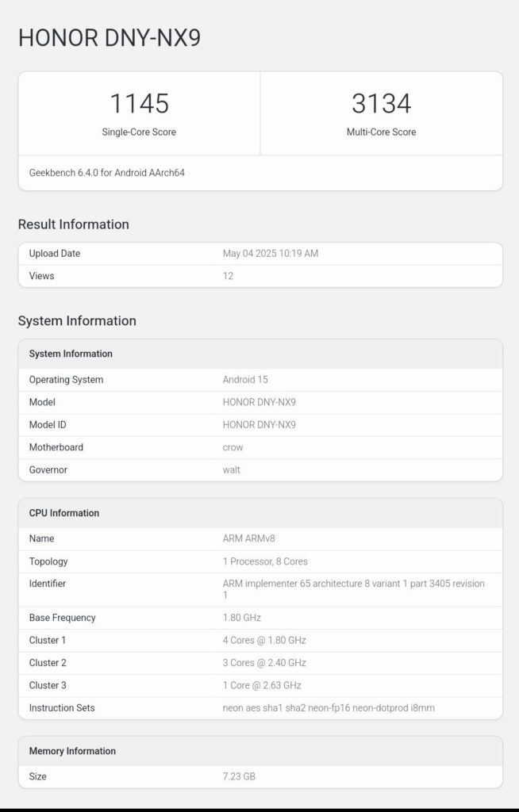Select the motherboard value crow

pyautogui.click(x=233, y=448)
